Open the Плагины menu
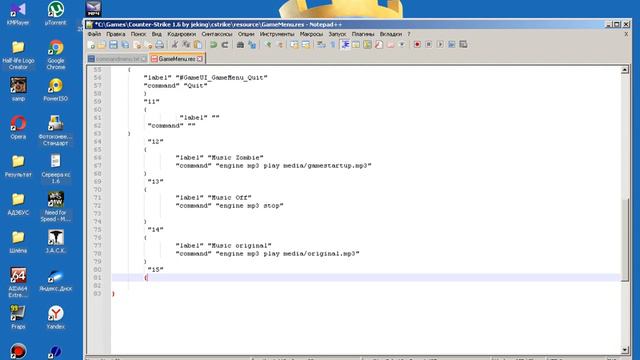This screenshot has height=360, width=640. pos(363,34)
